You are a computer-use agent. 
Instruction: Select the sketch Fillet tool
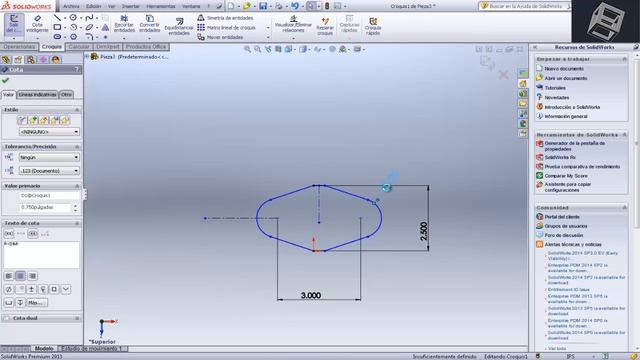pyautogui.click(x=89, y=37)
